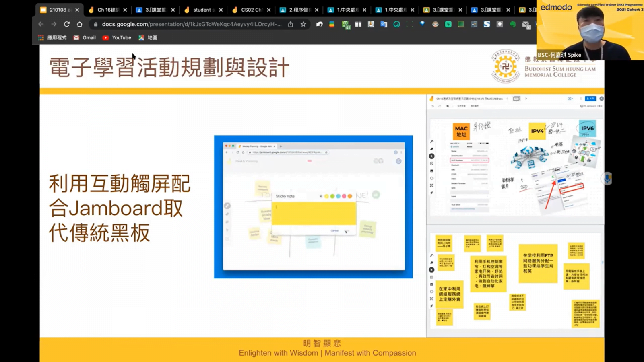Close the Ch 16建網 tab
Image resolution: width=644 pixels, height=362 pixels.
pos(125,10)
